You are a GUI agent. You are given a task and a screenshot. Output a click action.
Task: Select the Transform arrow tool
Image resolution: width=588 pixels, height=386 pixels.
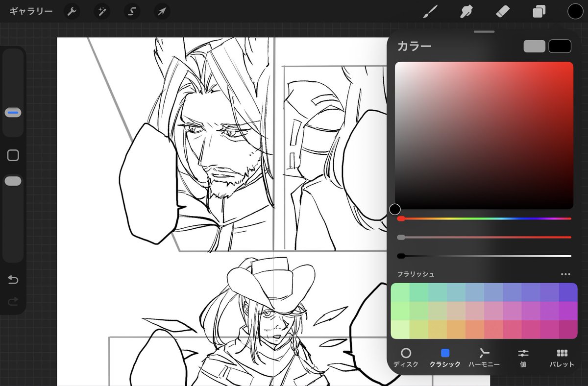coord(162,11)
